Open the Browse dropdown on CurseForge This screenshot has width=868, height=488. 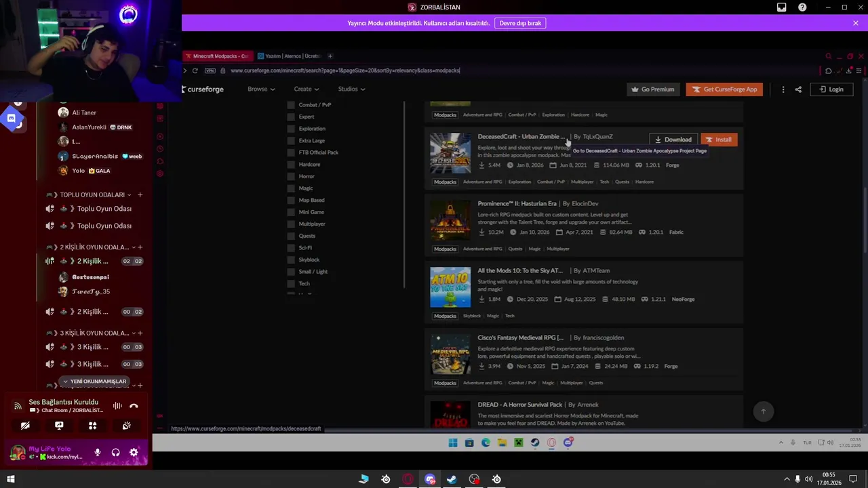click(261, 89)
